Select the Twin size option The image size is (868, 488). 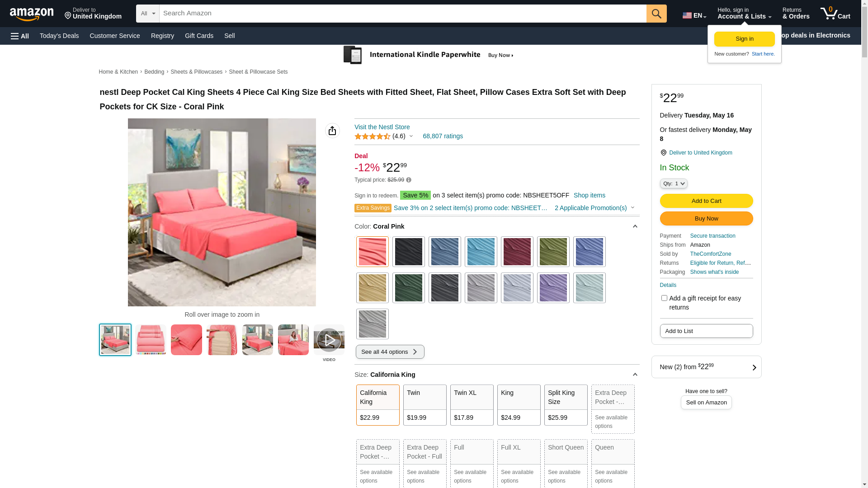point(425,405)
